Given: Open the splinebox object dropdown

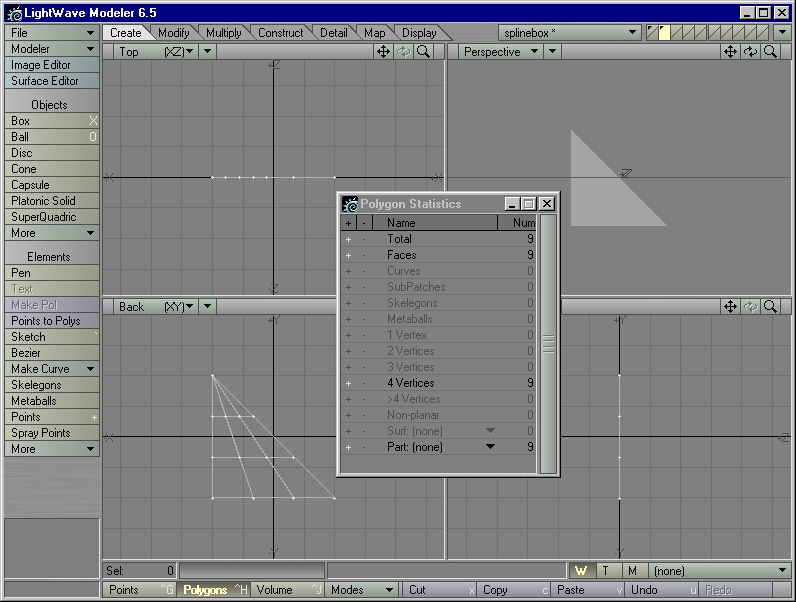Looking at the screenshot, I should point(570,33).
